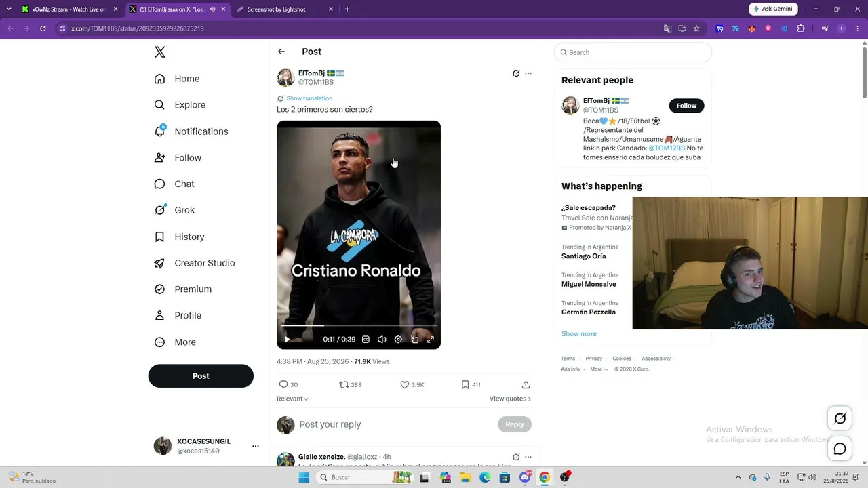Follow ElTomBj in Relevant people

686,106
